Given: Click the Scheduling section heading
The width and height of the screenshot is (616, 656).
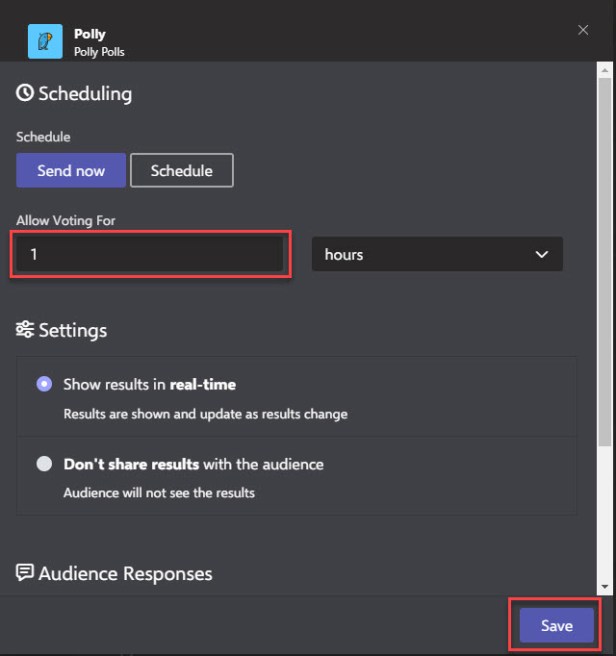Looking at the screenshot, I should pos(85,94).
